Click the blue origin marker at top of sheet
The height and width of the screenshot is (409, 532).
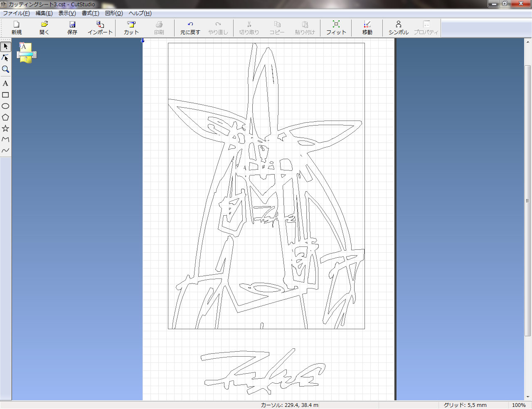point(143,40)
